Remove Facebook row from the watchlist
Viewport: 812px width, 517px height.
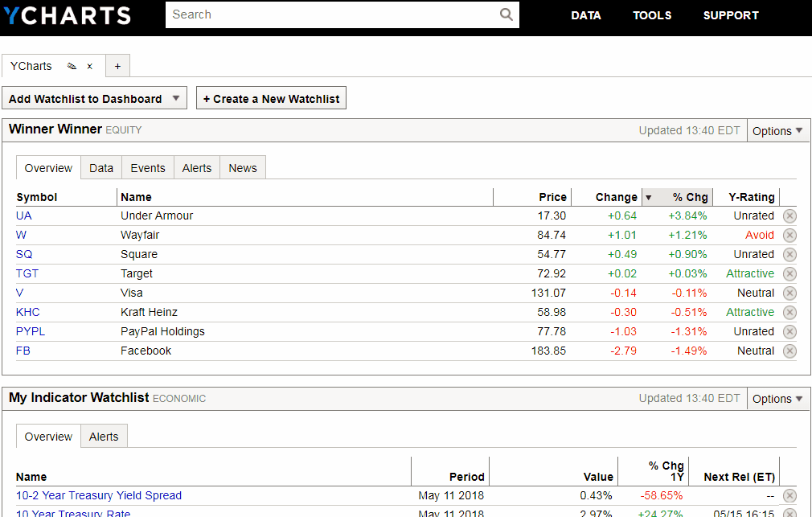789,351
